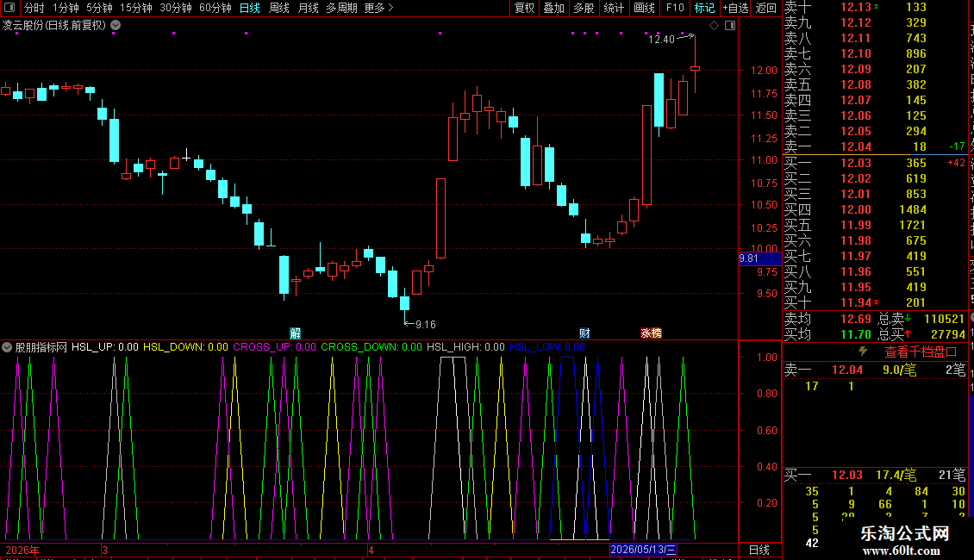Click the 2026/05/13 date marker
Screen dimensions: 974x560
coord(643,550)
